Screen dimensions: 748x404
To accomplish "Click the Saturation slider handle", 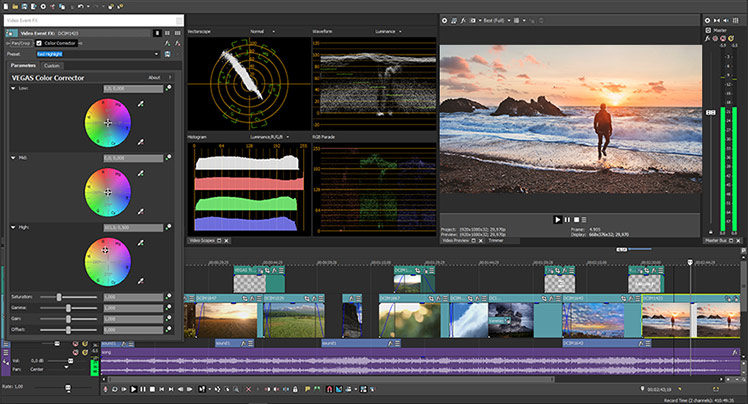I will (59, 297).
